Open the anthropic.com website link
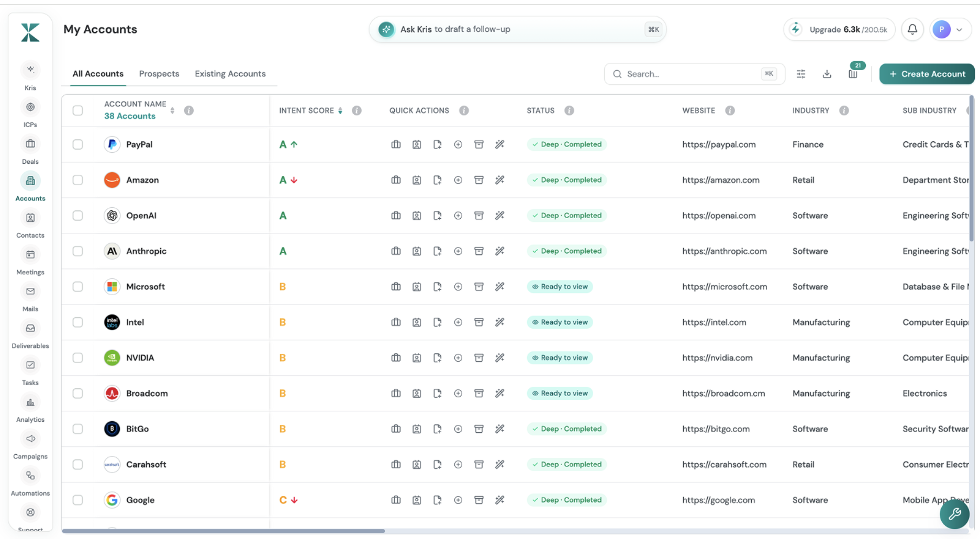The width and height of the screenshot is (980, 539). point(725,251)
